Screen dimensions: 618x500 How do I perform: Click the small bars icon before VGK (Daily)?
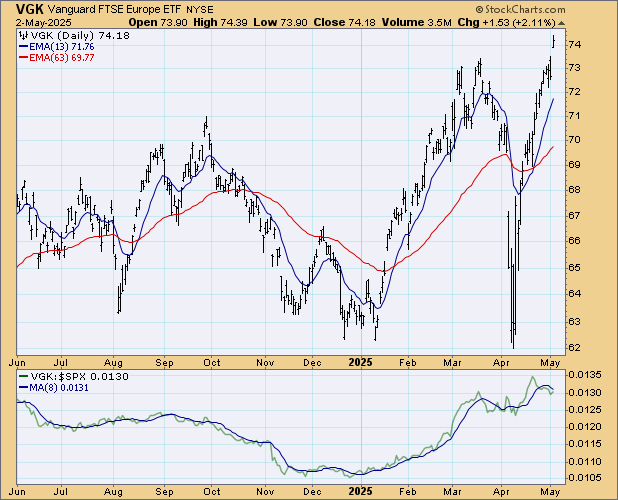pyautogui.click(x=24, y=35)
